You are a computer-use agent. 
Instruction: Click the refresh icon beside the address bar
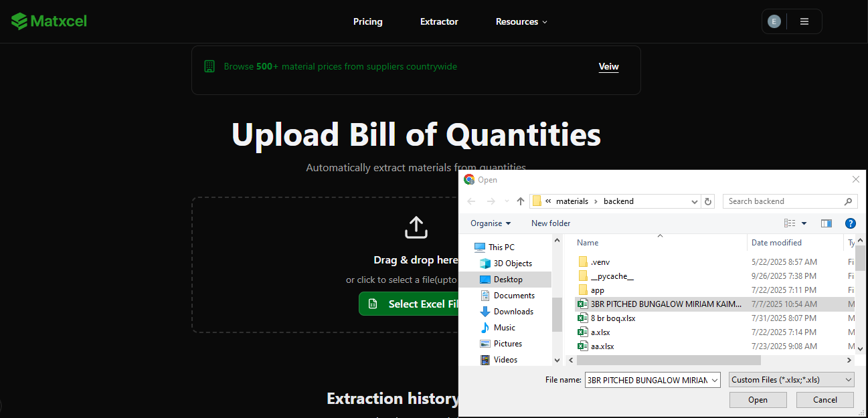(708, 201)
